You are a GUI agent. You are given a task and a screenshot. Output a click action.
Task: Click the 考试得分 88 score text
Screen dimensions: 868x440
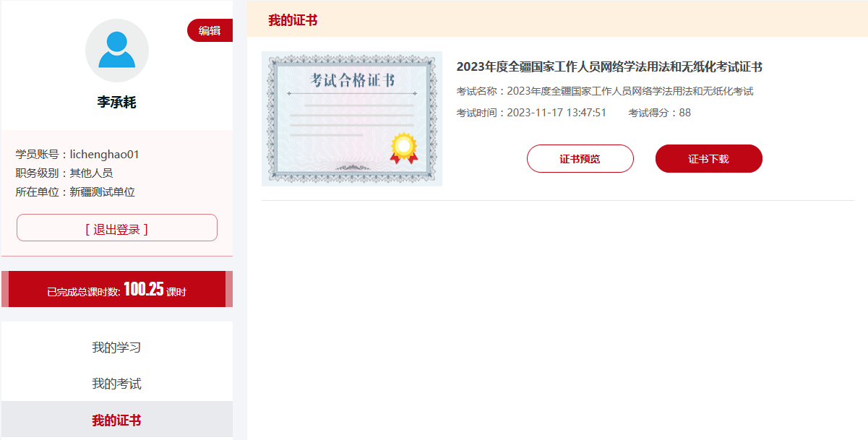click(660, 113)
